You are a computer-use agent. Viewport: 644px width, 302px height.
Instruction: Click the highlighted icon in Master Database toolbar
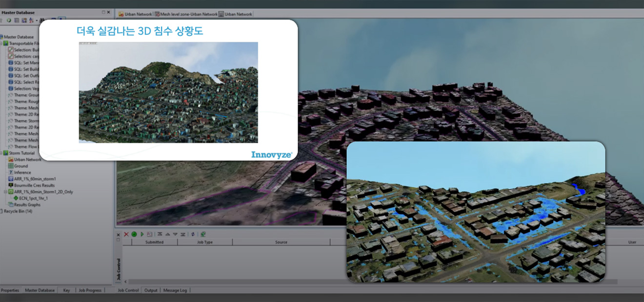coord(62,20)
